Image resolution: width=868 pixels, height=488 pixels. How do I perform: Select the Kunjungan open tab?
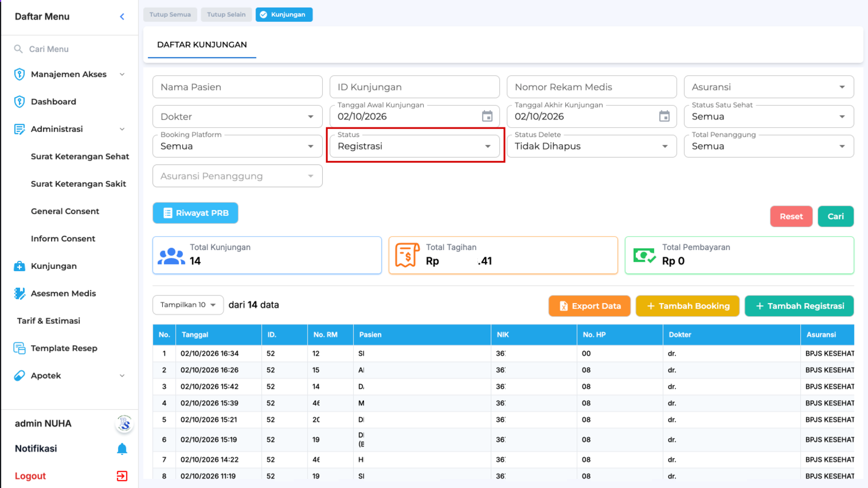tap(284, 15)
